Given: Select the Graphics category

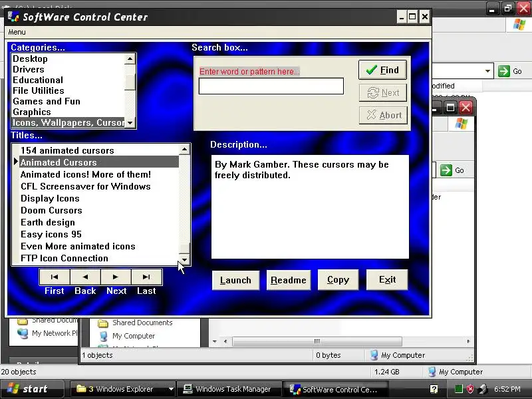Looking at the screenshot, I should coord(68,112).
